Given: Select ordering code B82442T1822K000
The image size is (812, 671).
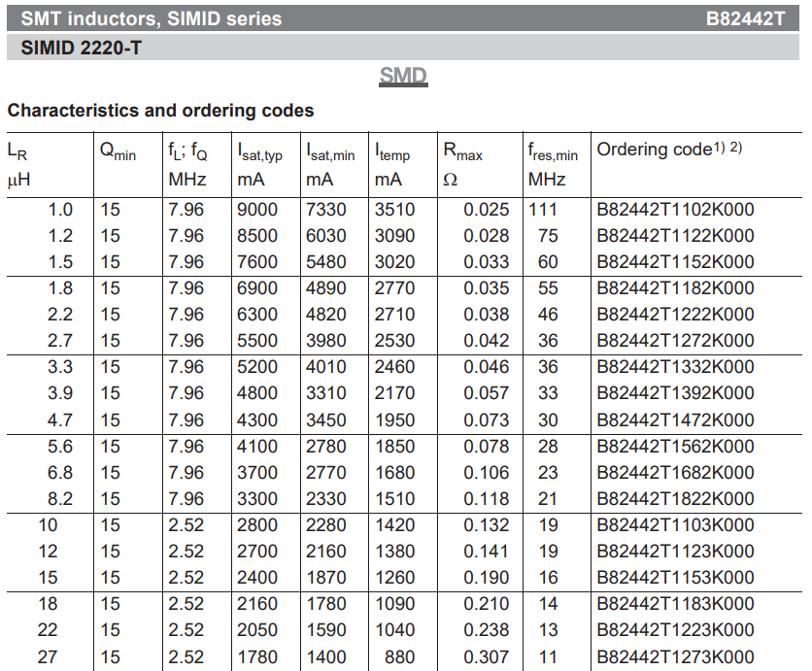Looking at the screenshot, I should 675,498.
